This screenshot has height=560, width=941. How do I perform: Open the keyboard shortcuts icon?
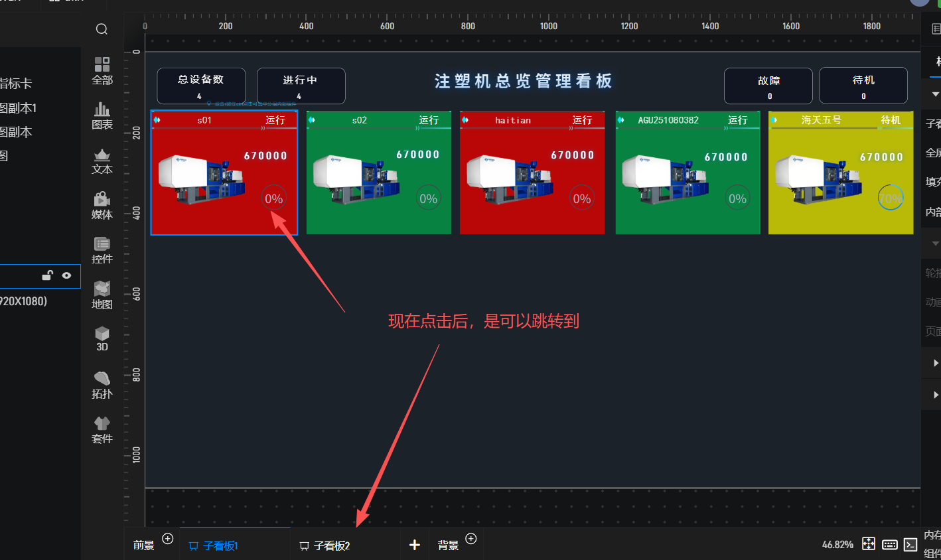pos(890,545)
